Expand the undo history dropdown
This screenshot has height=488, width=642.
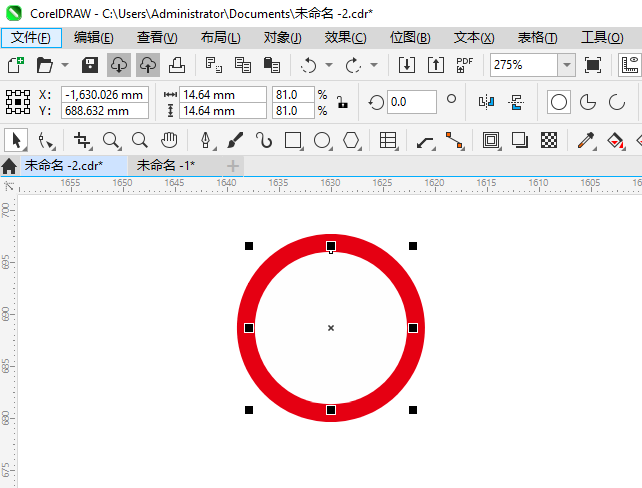[x=329, y=65]
